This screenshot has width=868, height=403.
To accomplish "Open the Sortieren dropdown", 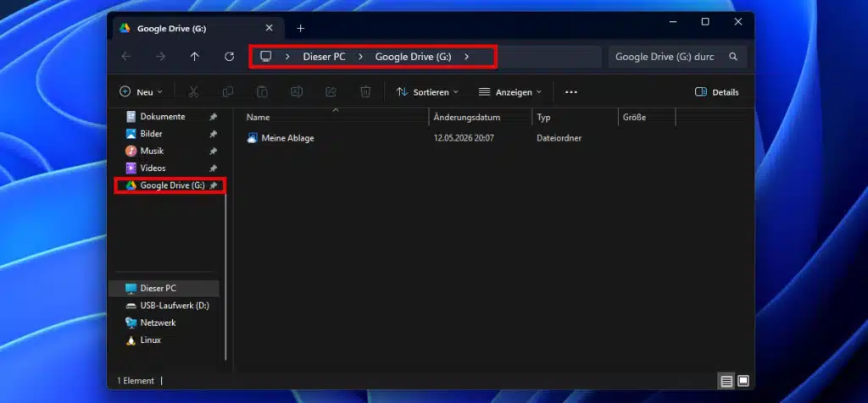I will point(427,91).
